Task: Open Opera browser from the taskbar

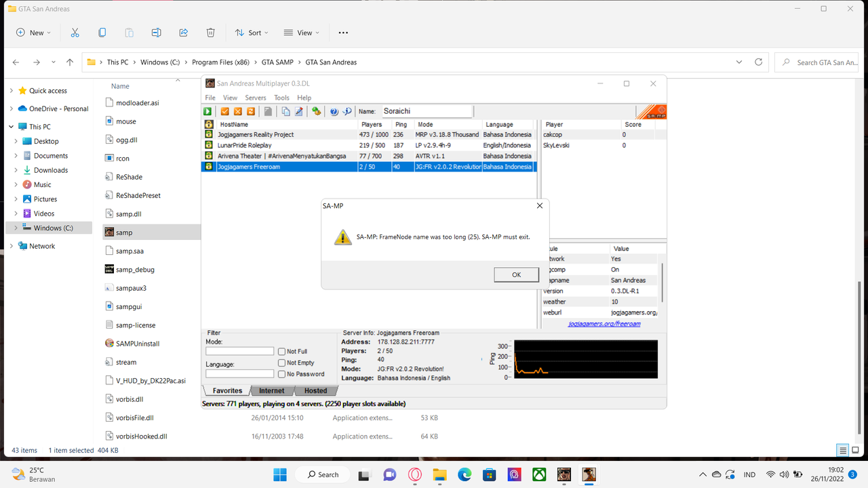Action: pos(414,474)
